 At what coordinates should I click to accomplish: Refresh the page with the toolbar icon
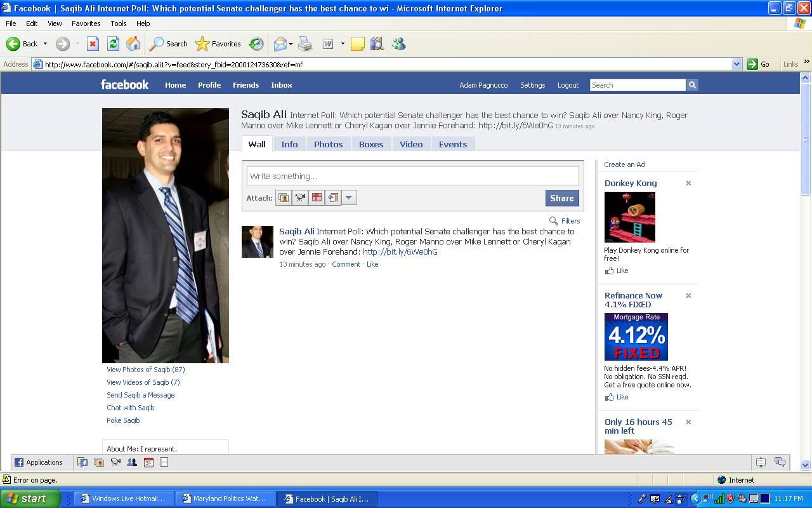(113, 44)
